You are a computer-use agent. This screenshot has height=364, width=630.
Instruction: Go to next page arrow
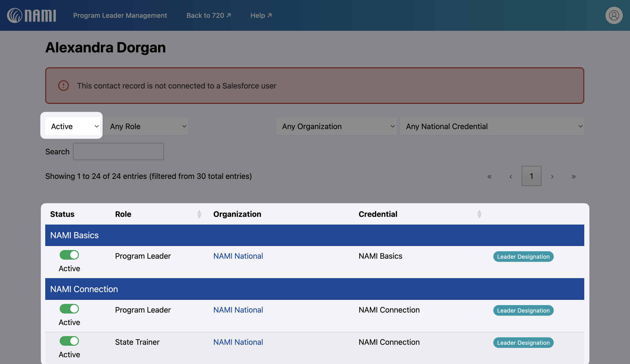[x=552, y=176]
